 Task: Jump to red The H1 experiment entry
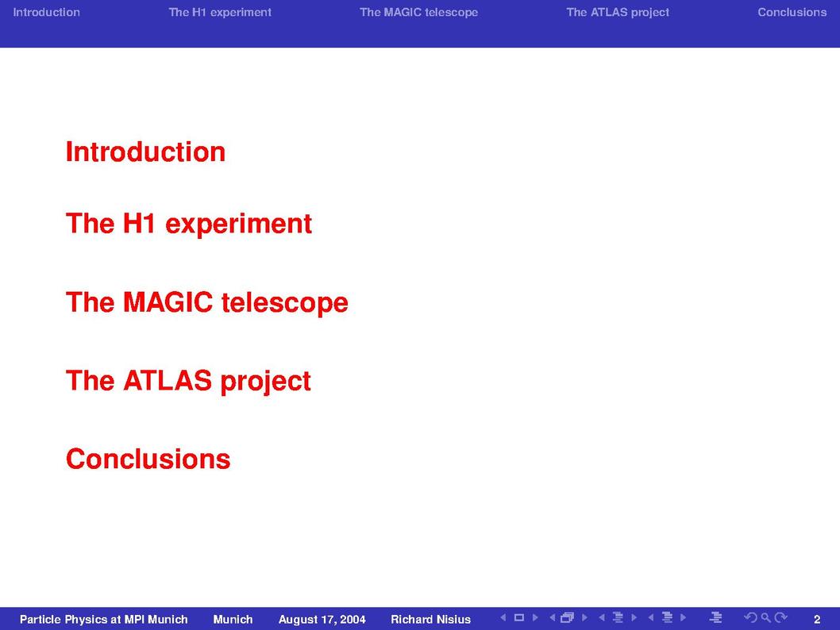click(x=189, y=224)
